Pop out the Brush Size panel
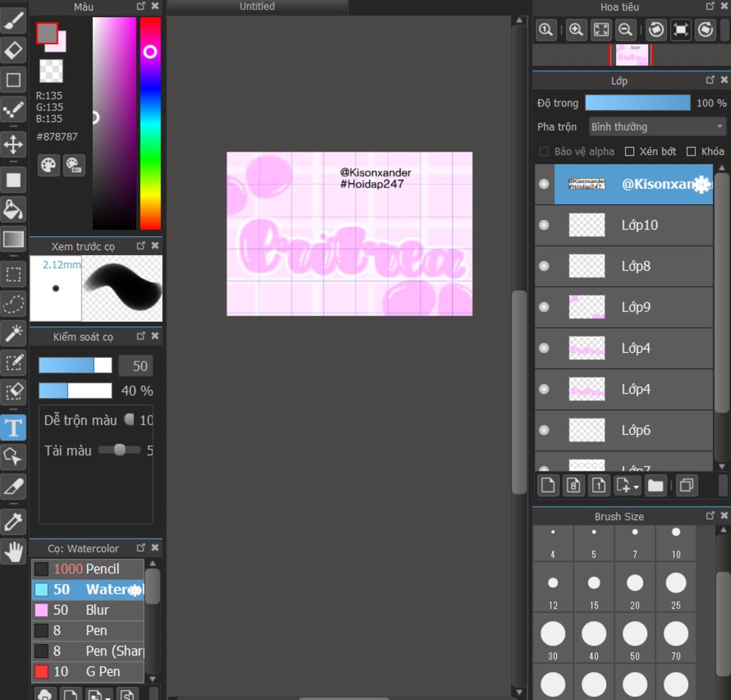The image size is (731, 700). click(710, 515)
